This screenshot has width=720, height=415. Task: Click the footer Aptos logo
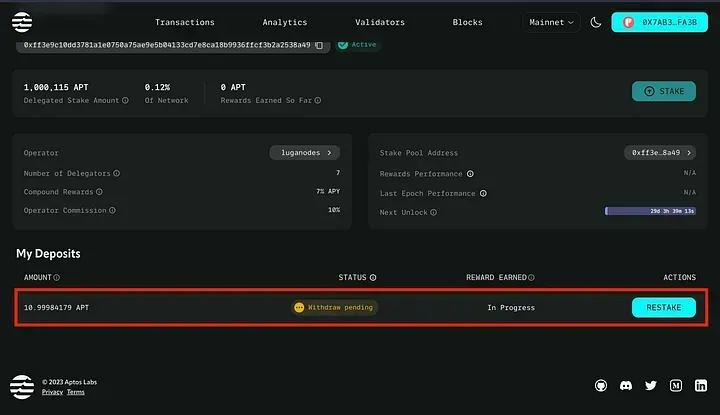(22, 387)
